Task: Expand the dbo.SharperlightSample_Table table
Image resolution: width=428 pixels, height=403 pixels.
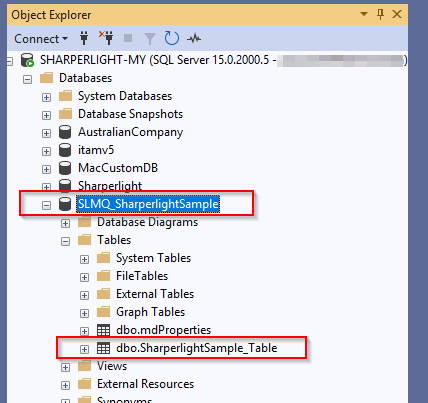Action: tap(85, 349)
